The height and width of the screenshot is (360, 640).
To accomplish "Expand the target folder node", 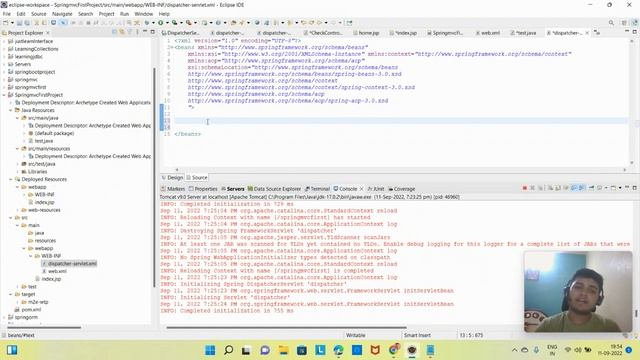I will coord(11,294).
